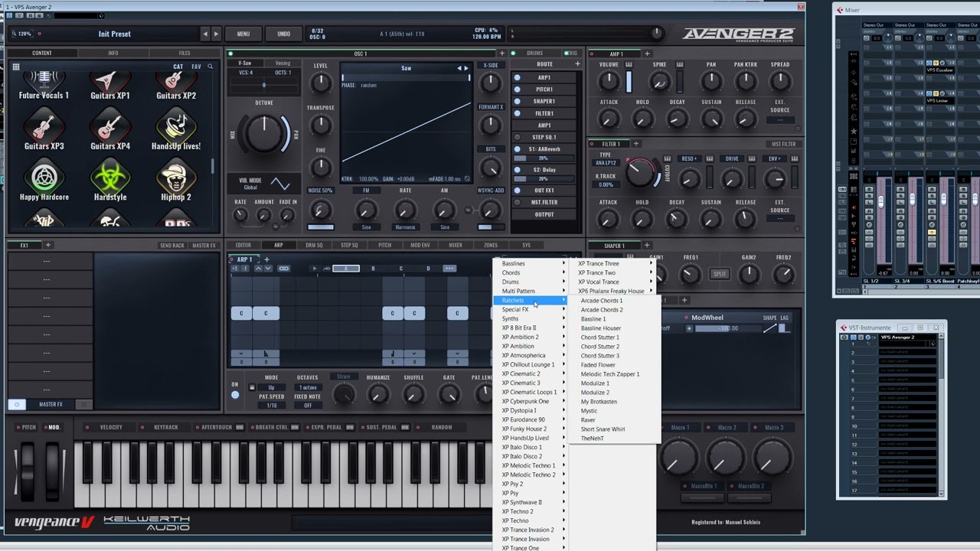Screen dimensions: 980x551
Task: Select the Guitars XP1 expansion icon
Action: pyautogui.click(x=110, y=85)
